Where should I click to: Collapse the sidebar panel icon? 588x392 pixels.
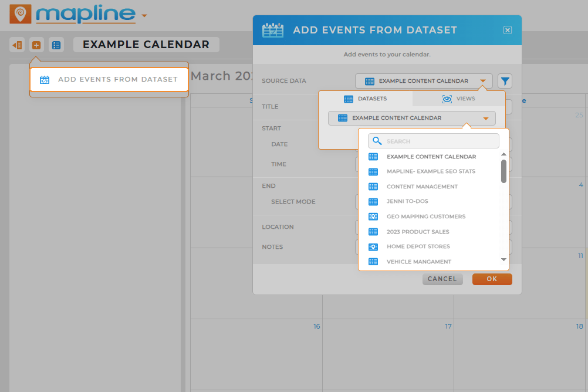point(17,45)
